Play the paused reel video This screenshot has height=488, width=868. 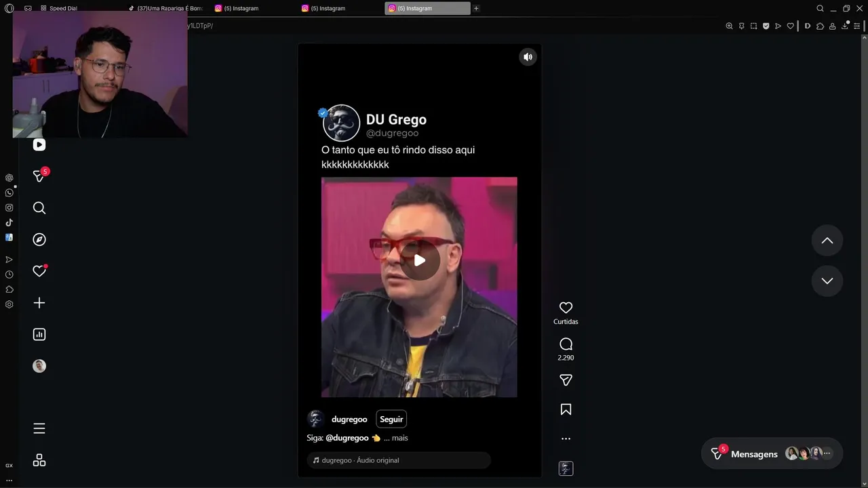pos(420,260)
